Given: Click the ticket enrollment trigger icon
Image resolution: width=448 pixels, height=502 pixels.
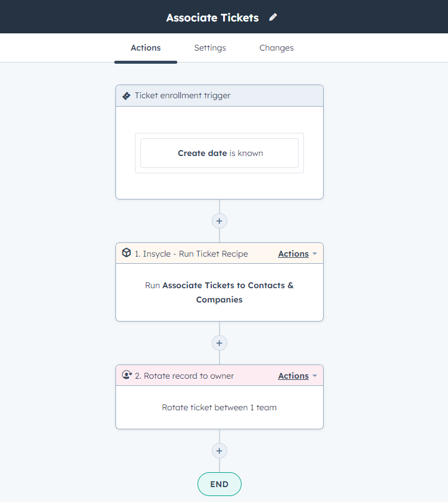Looking at the screenshot, I should [x=126, y=95].
